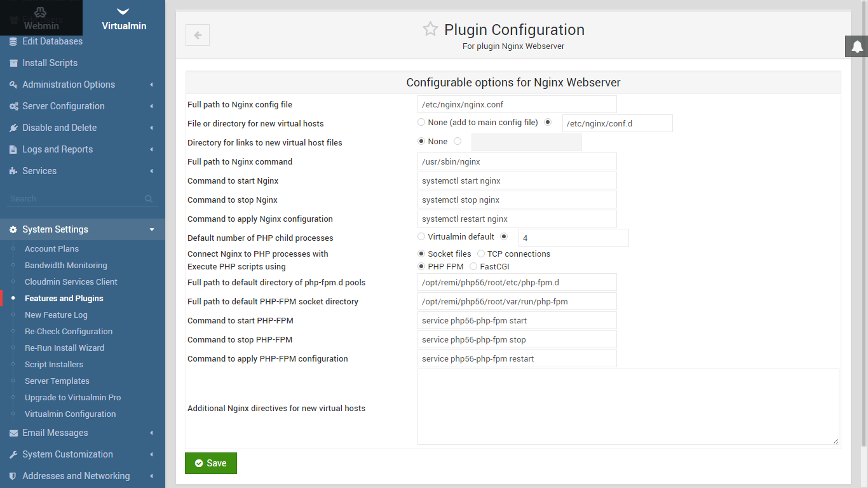Image resolution: width=868 pixels, height=488 pixels.
Task: Click the Install Scripts icon
Action: (13, 63)
